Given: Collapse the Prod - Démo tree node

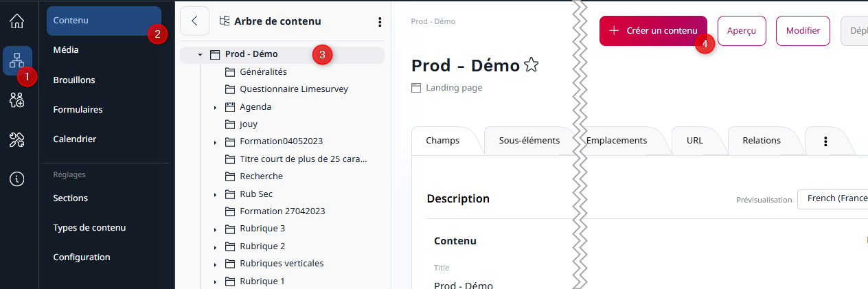Looking at the screenshot, I should point(200,54).
